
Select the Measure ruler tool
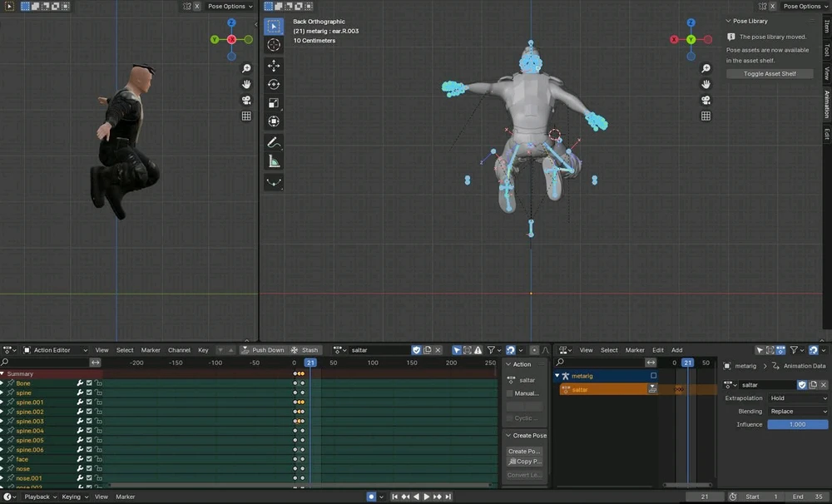click(274, 161)
